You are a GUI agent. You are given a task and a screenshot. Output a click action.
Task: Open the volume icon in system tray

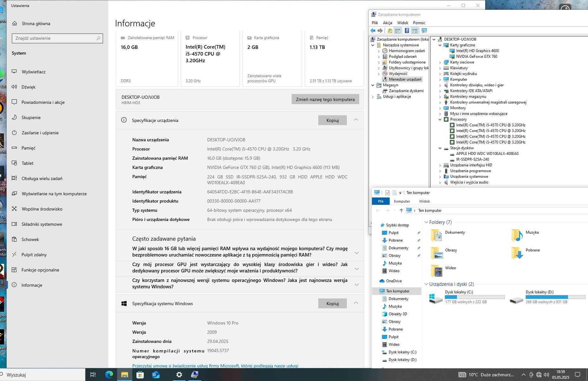coord(546,375)
